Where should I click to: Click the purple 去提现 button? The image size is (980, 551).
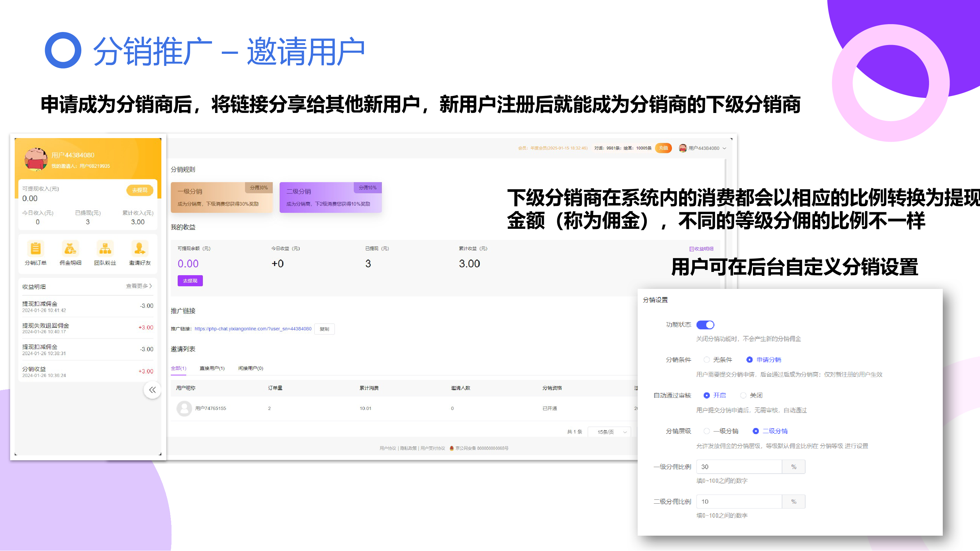(x=190, y=281)
